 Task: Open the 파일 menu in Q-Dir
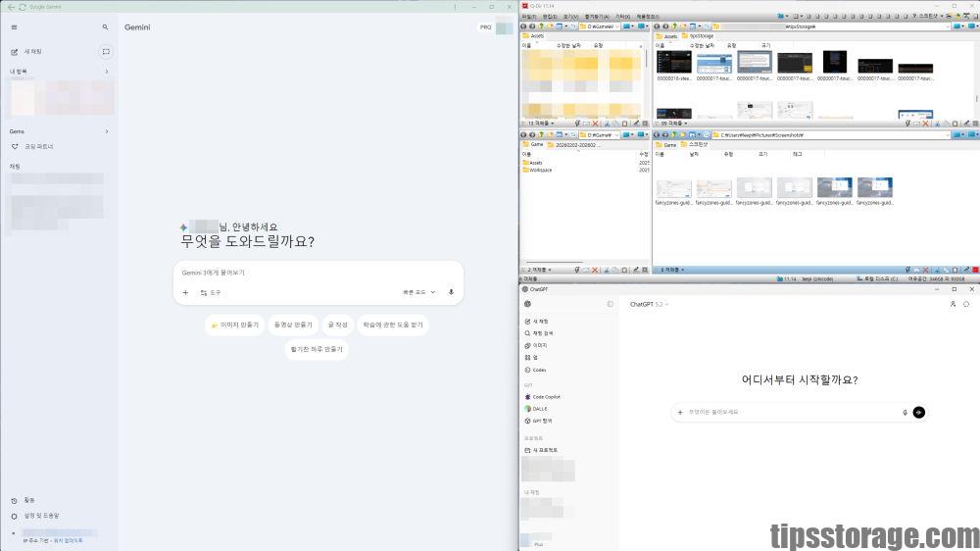528,17
